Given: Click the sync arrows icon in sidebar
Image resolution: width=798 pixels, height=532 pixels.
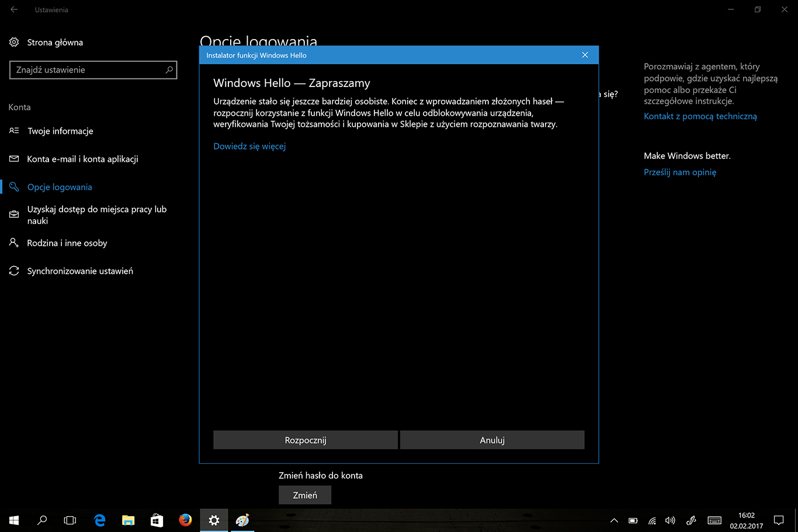Looking at the screenshot, I should pyautogui.click(x=14, y=271).
